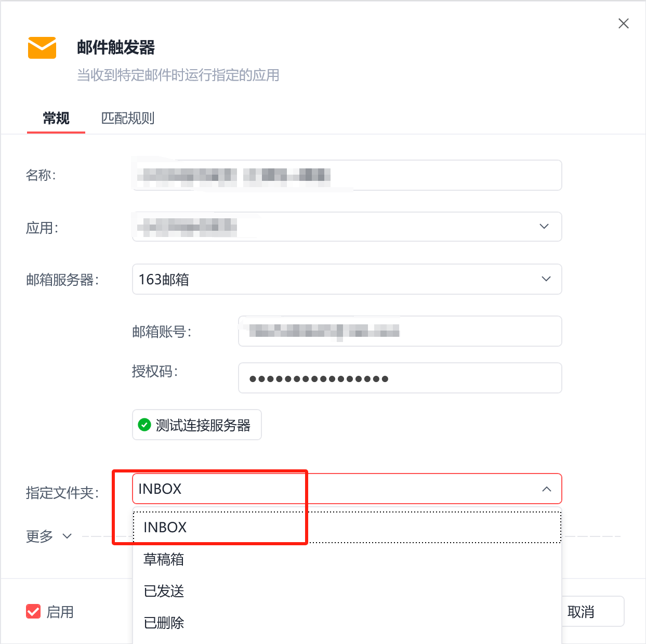Click the 名称 text input field
The width and height of the screenshot is (646, 644).
point(347,175)
